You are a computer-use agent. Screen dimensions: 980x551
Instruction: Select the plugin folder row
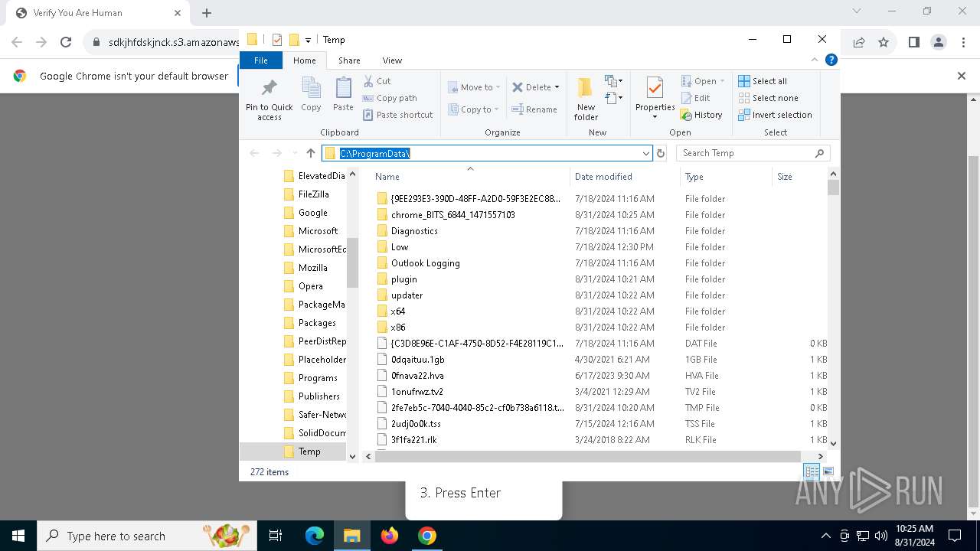click(x=600, y=279)
